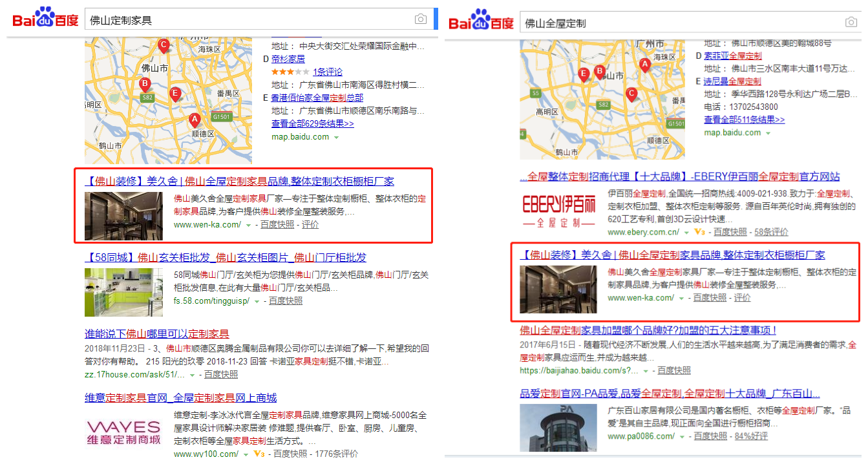Select map marker B in 佛山定制家具 map
The height and width of the screenshot is (464, 868).
point(145,84)
